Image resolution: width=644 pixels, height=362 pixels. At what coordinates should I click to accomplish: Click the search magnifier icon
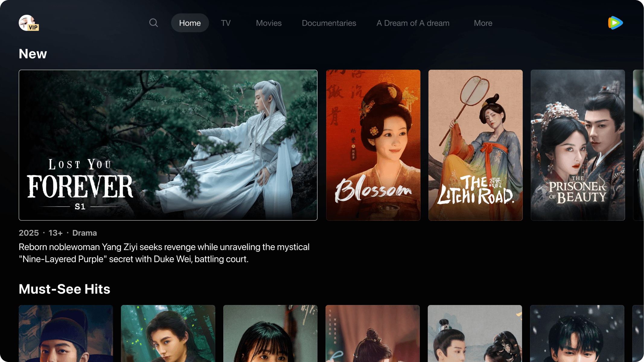click(153, 23)
